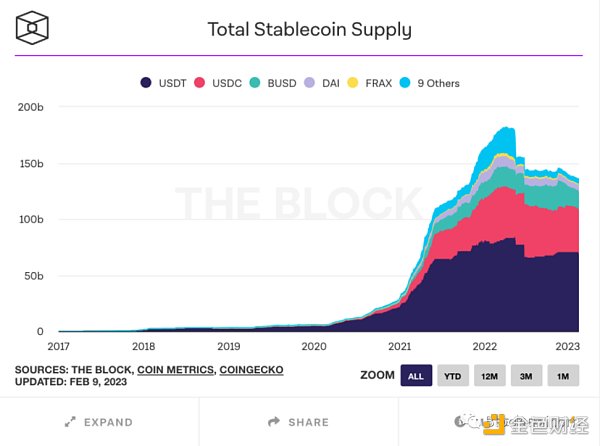Click chart title Total Stablecoin Supply
This screenshot has width=600, height=446.
pos(309,29)
